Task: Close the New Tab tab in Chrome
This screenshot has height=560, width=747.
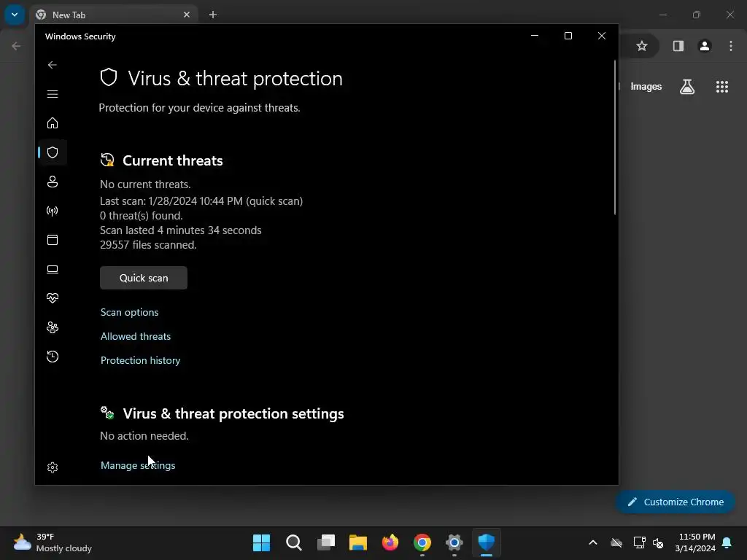Action: (x=187, y=15)
